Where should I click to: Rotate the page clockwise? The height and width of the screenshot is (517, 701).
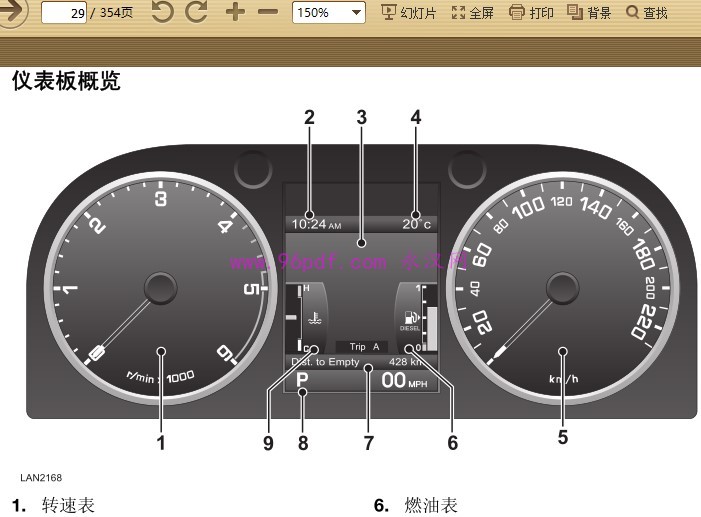[197, 12]
